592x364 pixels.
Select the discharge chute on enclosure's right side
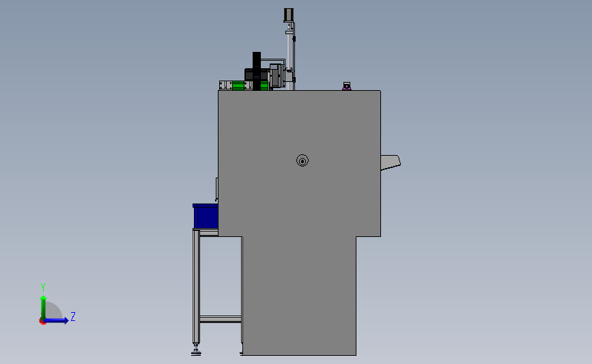click(391, 162)
